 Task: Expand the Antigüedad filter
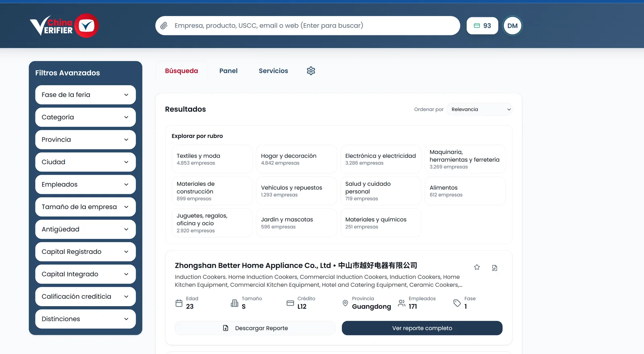[x=85, y=229]
